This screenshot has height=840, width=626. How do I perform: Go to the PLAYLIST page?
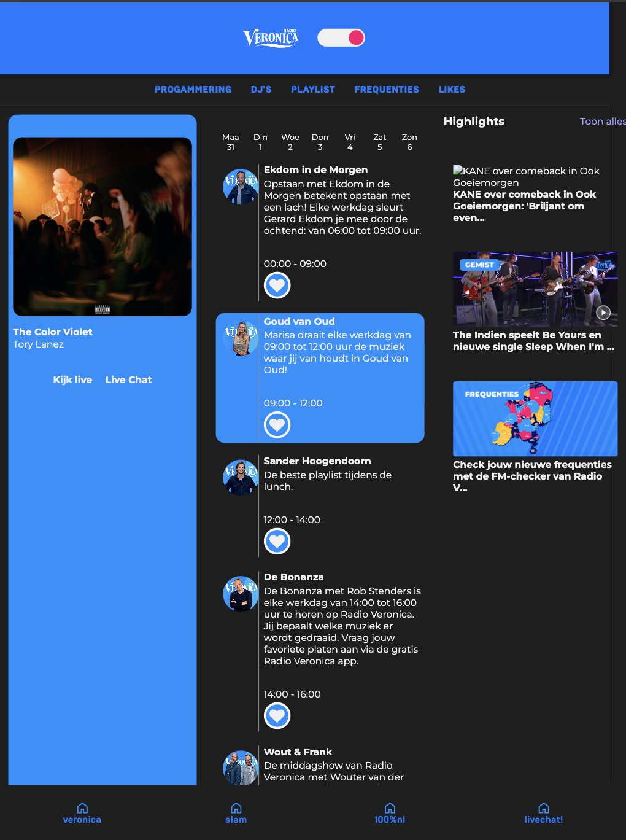point(313,90)
